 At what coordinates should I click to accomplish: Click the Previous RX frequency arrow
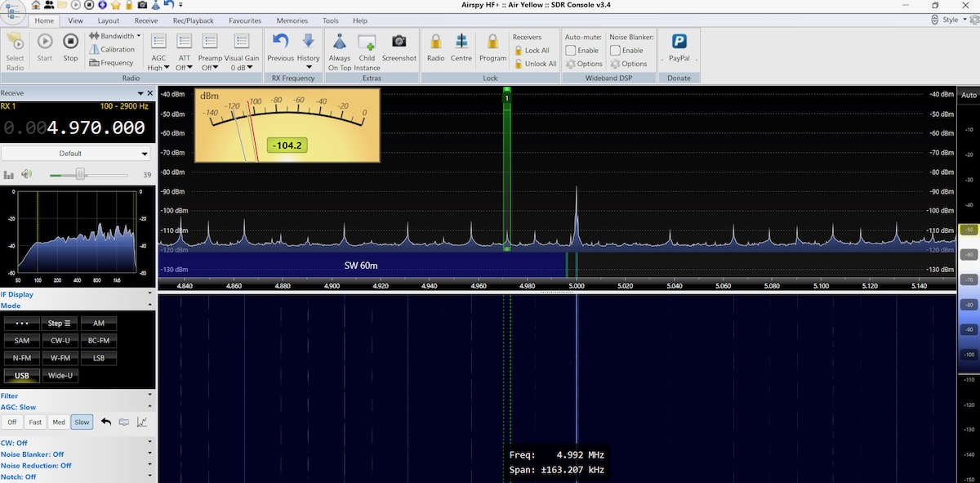(x=280, y=42)
